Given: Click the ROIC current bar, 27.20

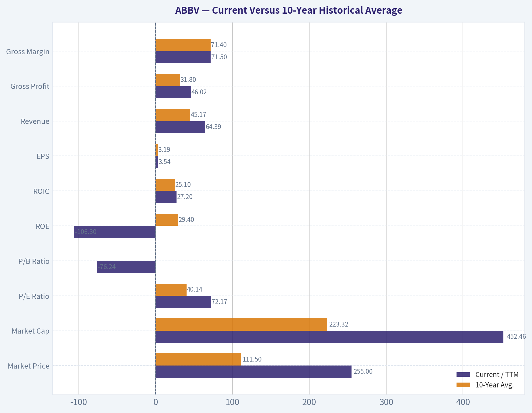Looking at the screenshot, I should [x=166, y=197].
